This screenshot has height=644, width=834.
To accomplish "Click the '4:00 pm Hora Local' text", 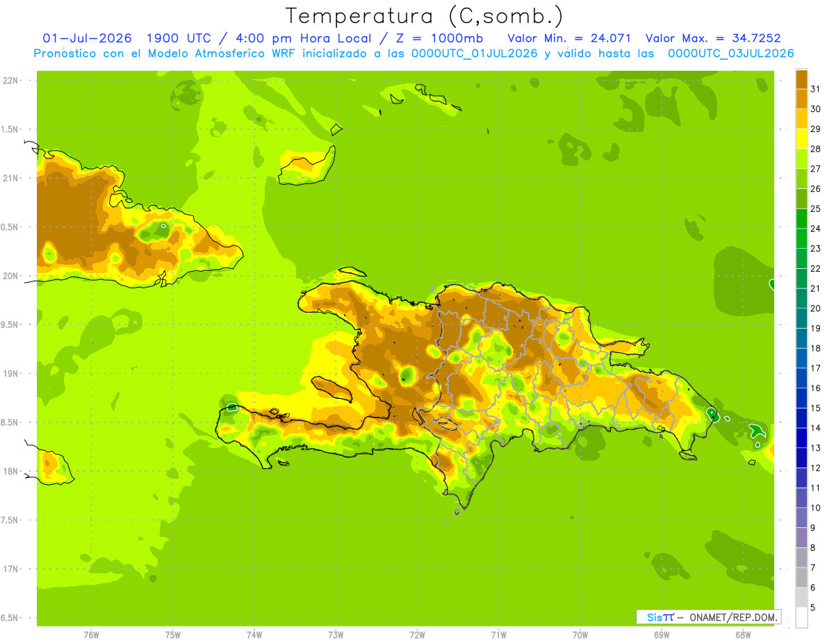I will (x=302, y=38).
